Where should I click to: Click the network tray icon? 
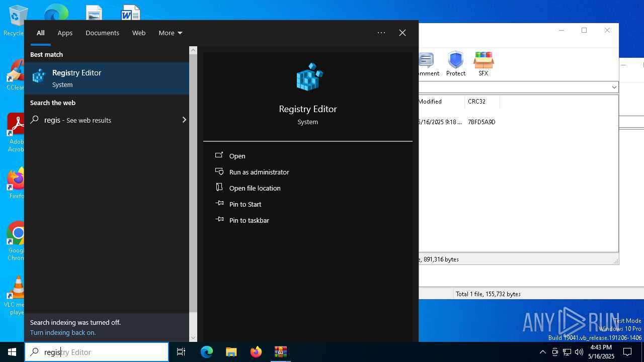click(567, 352)
